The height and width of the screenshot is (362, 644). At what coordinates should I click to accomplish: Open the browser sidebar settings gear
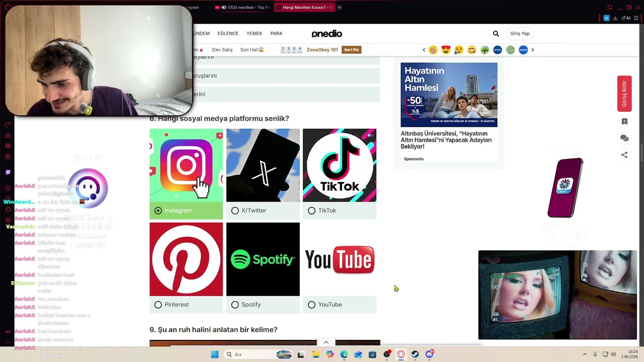click(x=8, y=220)
